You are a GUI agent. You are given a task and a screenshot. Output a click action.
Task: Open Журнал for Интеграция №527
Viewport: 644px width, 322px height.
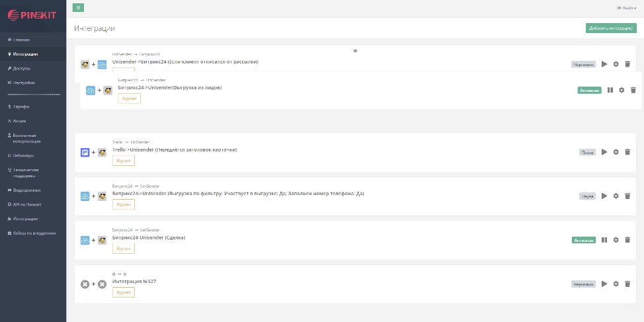point(124,292)
